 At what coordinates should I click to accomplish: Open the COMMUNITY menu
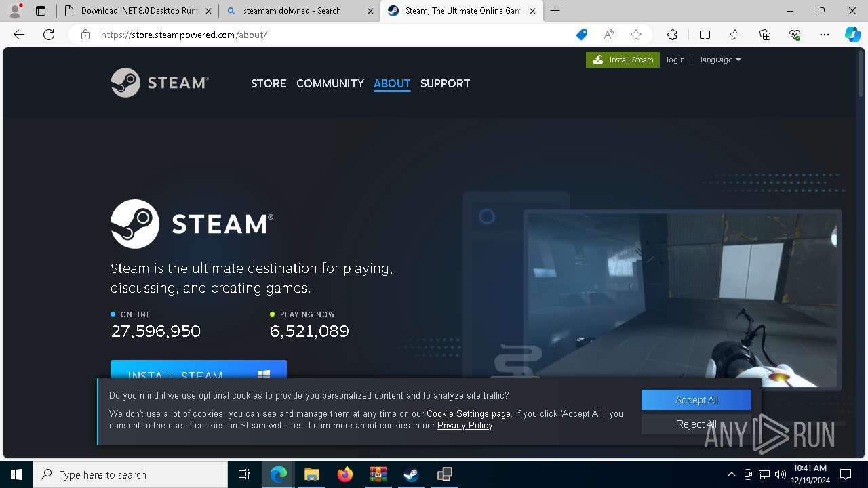330,83
